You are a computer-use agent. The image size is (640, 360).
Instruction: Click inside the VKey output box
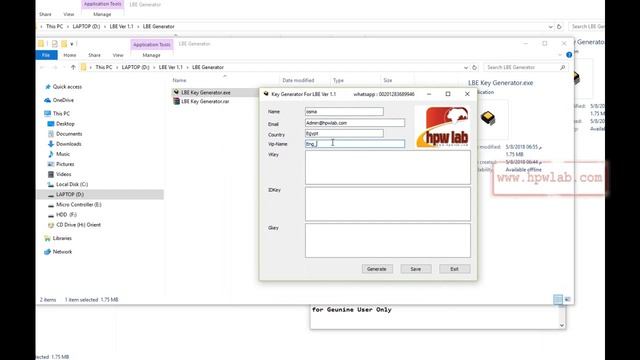(387, 167)
